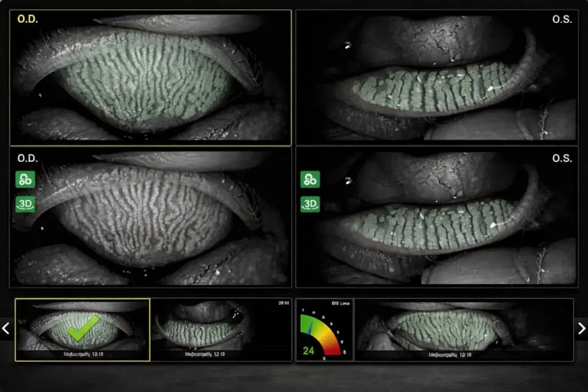Select the top O.S. meibography image panel
588x392 pixels.
click(437, 77)
